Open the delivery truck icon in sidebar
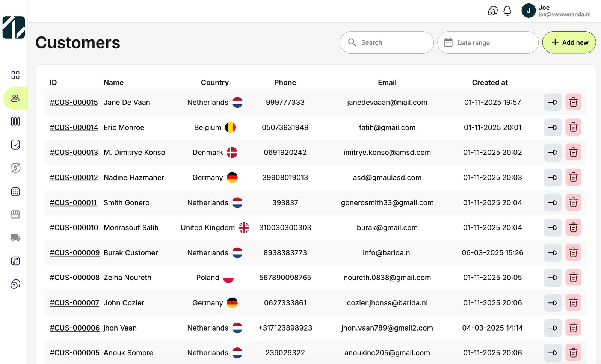This screenshot has width=601, height=364. pos(15,238)
